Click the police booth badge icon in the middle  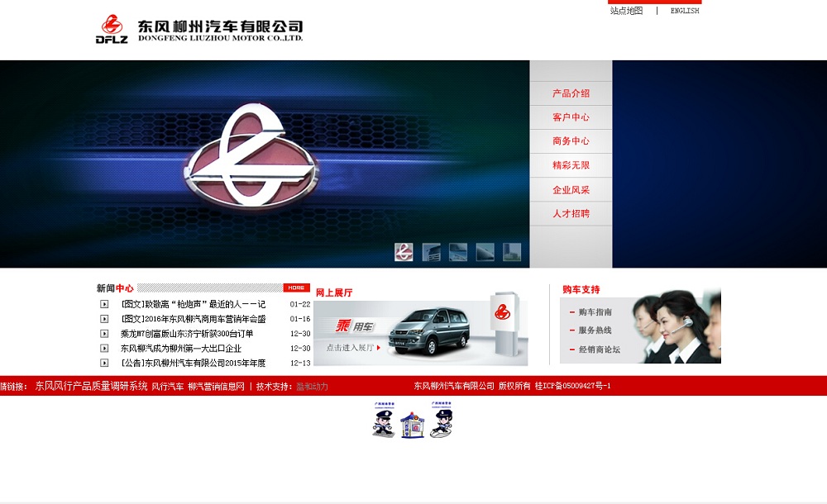click(413, 425)
